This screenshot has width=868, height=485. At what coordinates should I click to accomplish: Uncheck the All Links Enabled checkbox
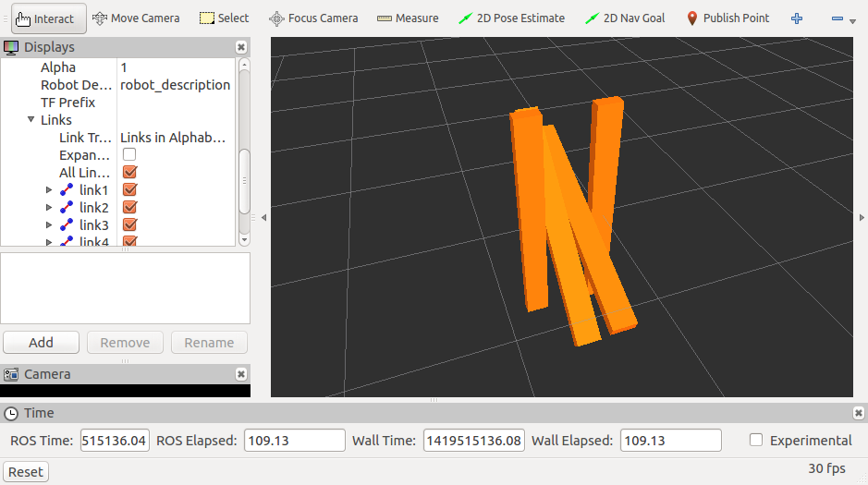click(129, 172)
